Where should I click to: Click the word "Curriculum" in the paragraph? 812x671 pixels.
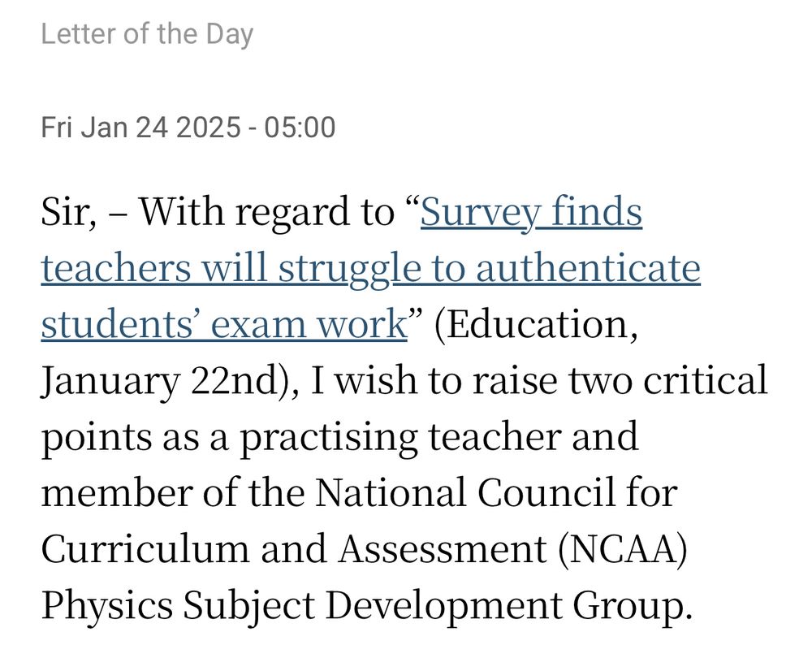point(145,549)
